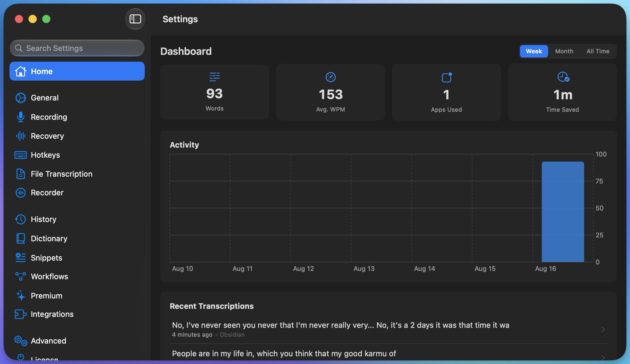Click the Aug 14 axis label
630x364 pixels.
click(424, 269)
